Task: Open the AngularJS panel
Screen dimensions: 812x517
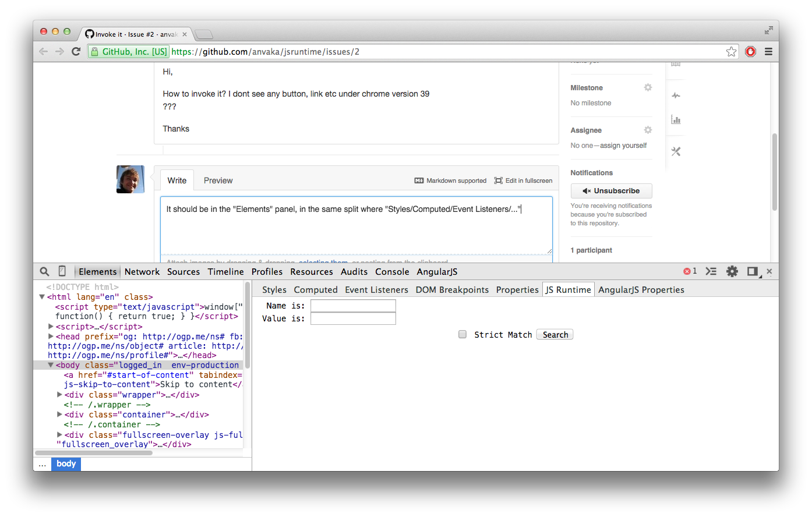Action: pyautogui.click(x=437, y=272)
